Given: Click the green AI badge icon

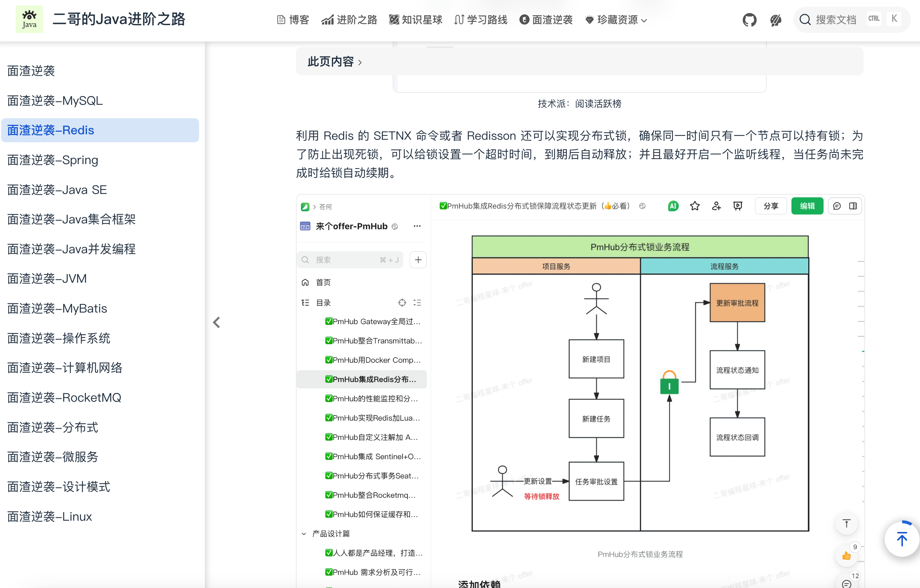Looking at the screenshot, I should [x=673, y=206].
